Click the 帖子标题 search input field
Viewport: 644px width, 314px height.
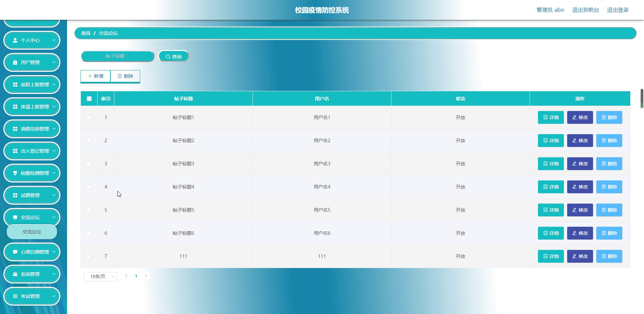coord(117,56)
